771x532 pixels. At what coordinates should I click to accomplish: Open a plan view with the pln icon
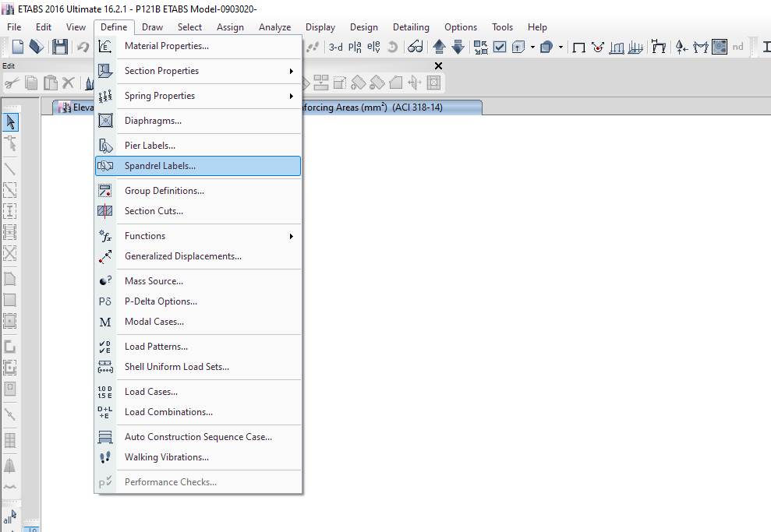(x=356, y=47)
